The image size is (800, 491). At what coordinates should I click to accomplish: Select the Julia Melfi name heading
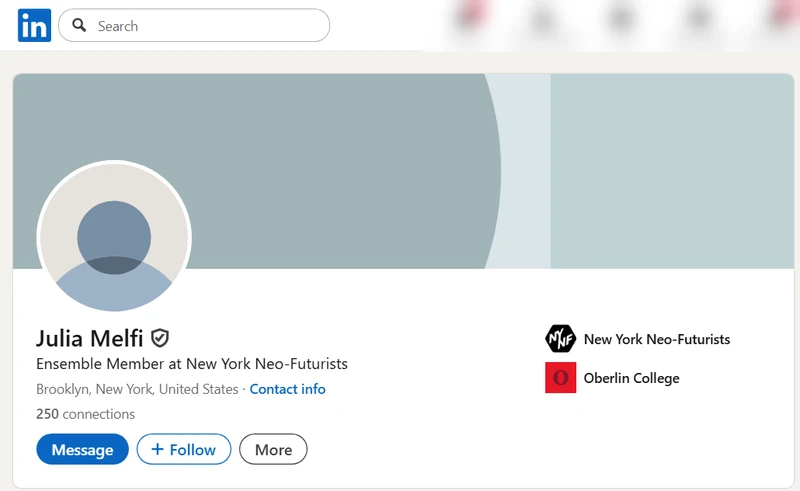tap(89, 338)
